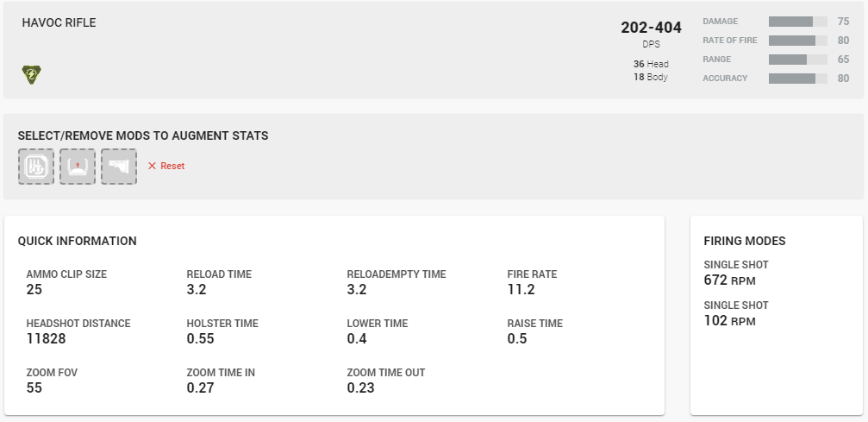Screen dimensions: 868x422
Task: Select the 672 RPM firing mode
Action: tap(729, 280)
